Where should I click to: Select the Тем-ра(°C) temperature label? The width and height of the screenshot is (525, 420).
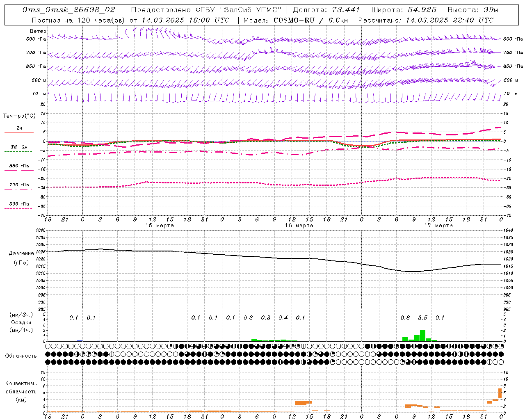pyautogui.click(x=19, y=116)
